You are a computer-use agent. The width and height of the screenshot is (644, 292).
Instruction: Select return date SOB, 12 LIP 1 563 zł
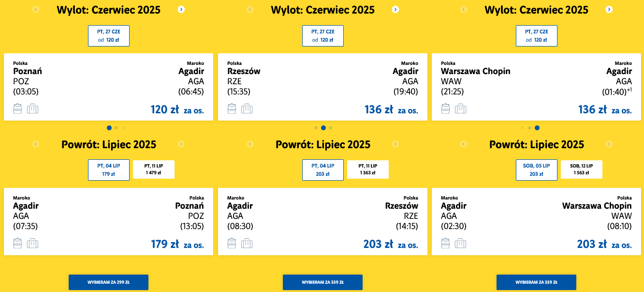[582, 169]
